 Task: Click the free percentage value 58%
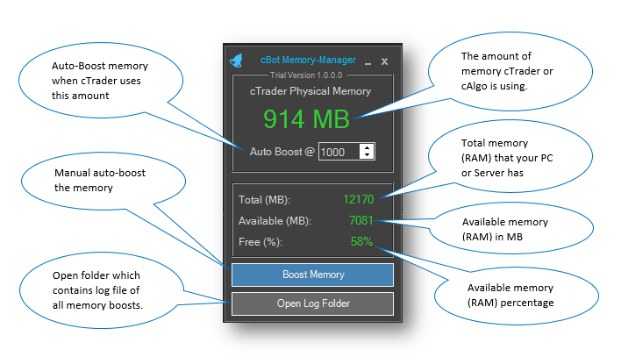click(x=361, y=241)
